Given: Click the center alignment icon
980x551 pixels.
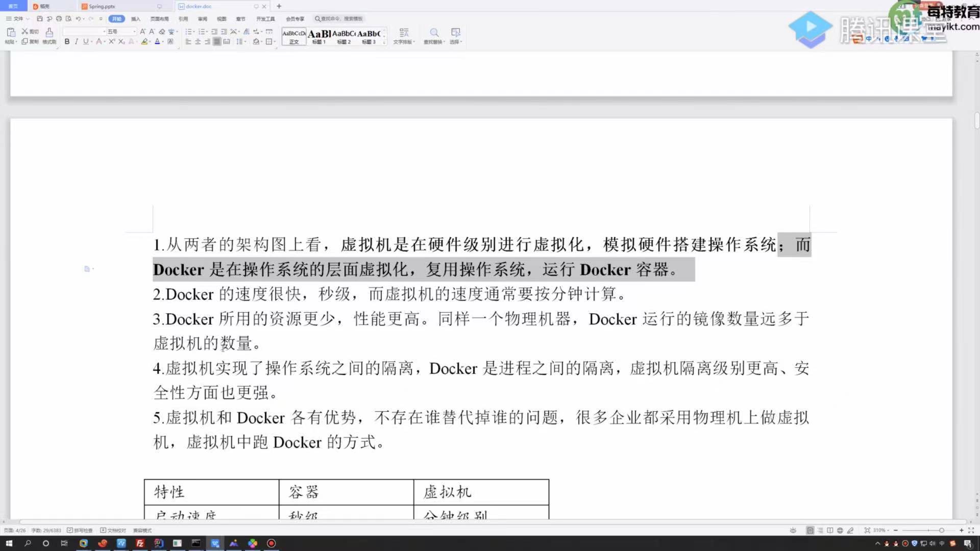Looking at the screenshot, I should point(198,41).
